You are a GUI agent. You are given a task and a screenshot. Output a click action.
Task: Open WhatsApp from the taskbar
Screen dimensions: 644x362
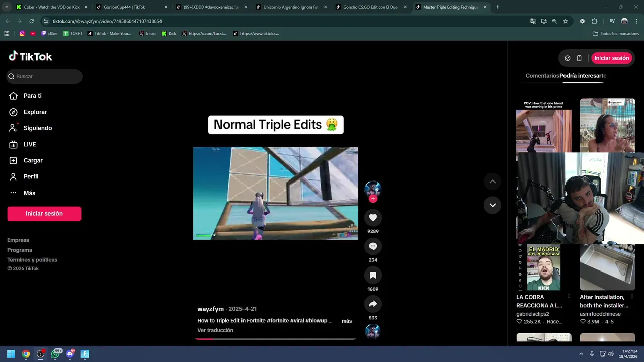[56, 354]
